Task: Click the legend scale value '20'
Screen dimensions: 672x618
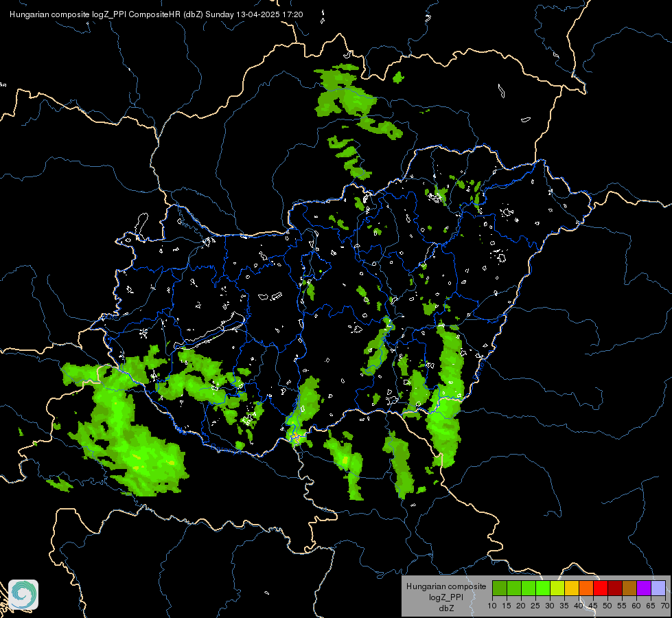Action: pos(521,606)
